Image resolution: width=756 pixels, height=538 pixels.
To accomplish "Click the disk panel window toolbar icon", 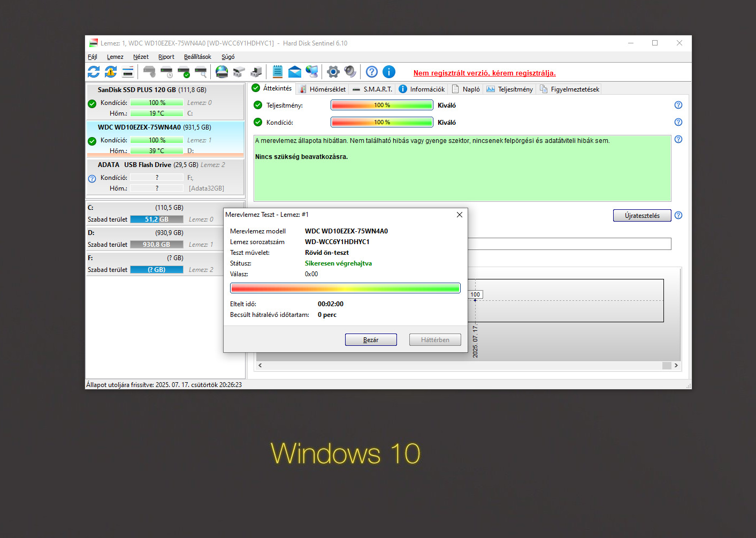I will pos(128,72).
